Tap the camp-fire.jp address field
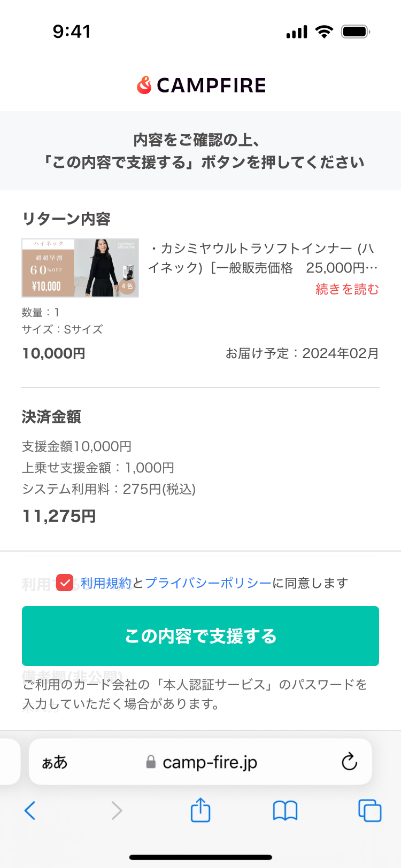The width and height of the screenshot is (401, 868). pyautogui.click(x=210, y=762)
